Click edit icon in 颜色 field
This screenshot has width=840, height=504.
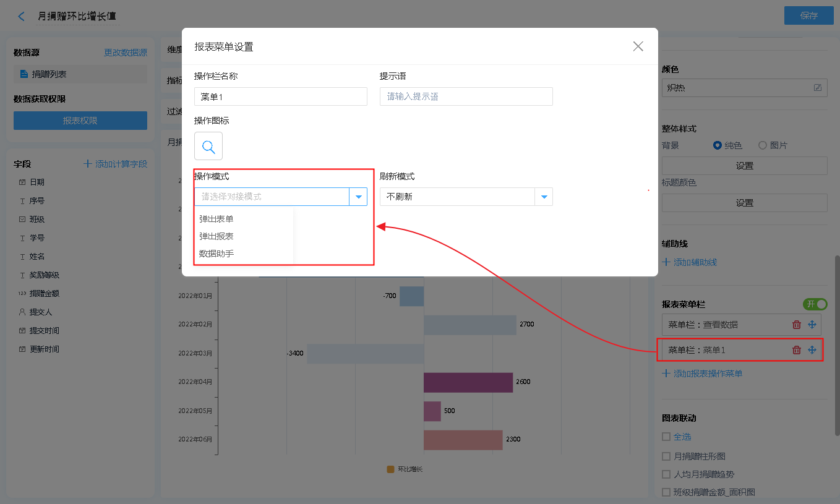click(818, 88)
